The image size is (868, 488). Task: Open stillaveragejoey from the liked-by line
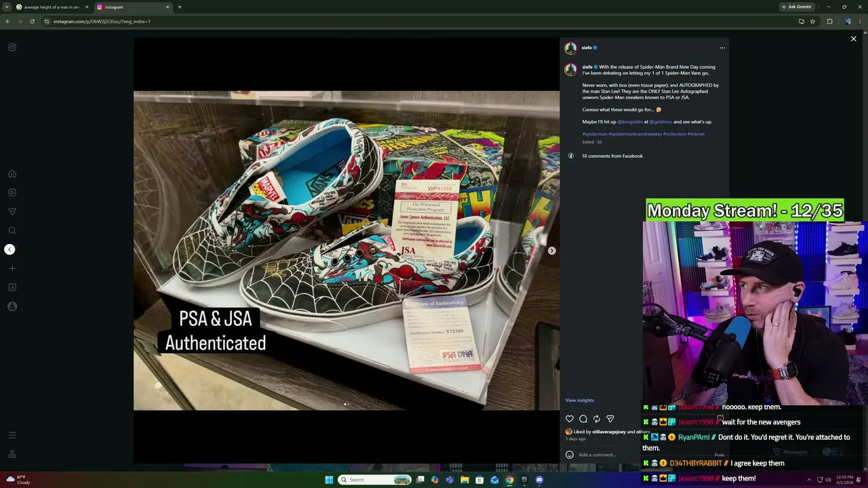tap(609, 432)
